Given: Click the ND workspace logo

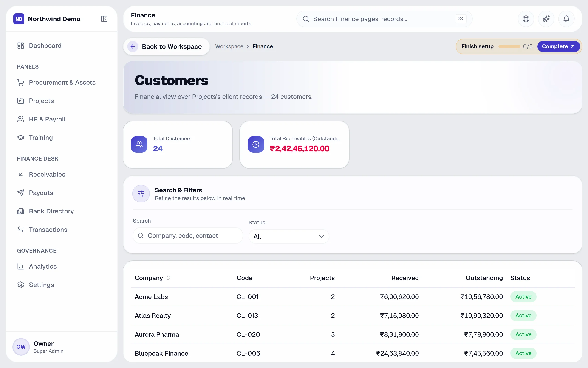Looking at the screenshot, I should point(19,19).
